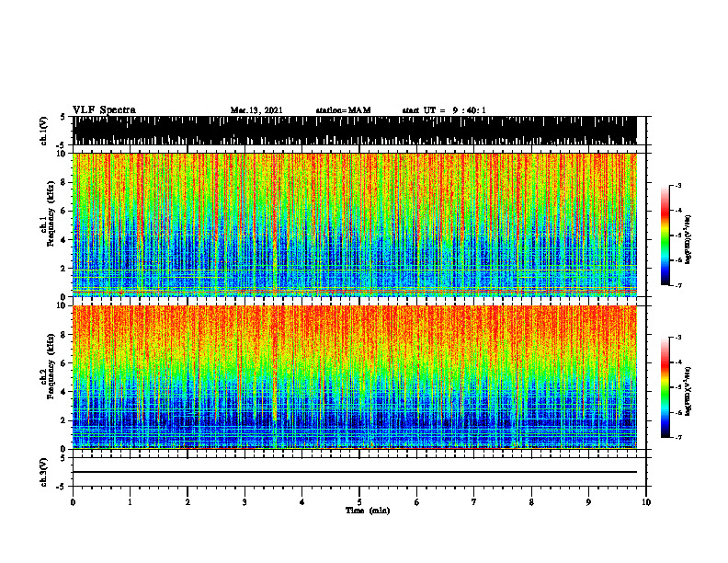Viewport: 728px width, 563px height.
Task: Click time axis tick label "3"
Action: pos(245,502)
